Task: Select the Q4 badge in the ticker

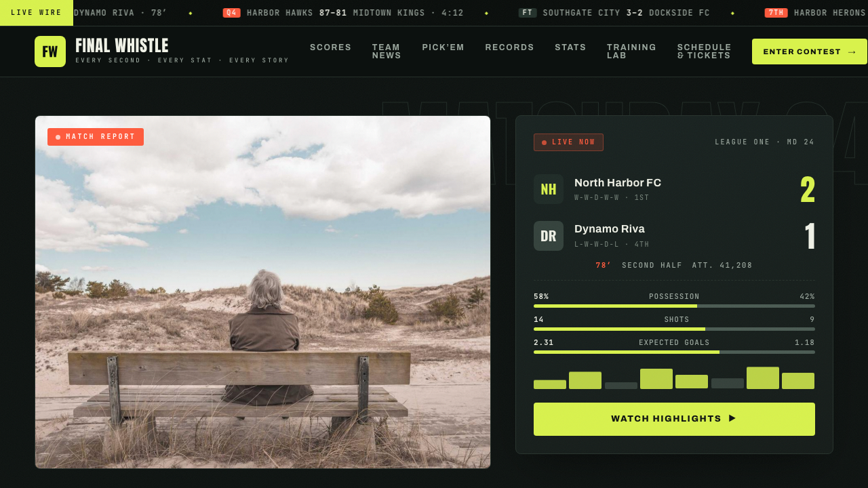Action: 232,13
